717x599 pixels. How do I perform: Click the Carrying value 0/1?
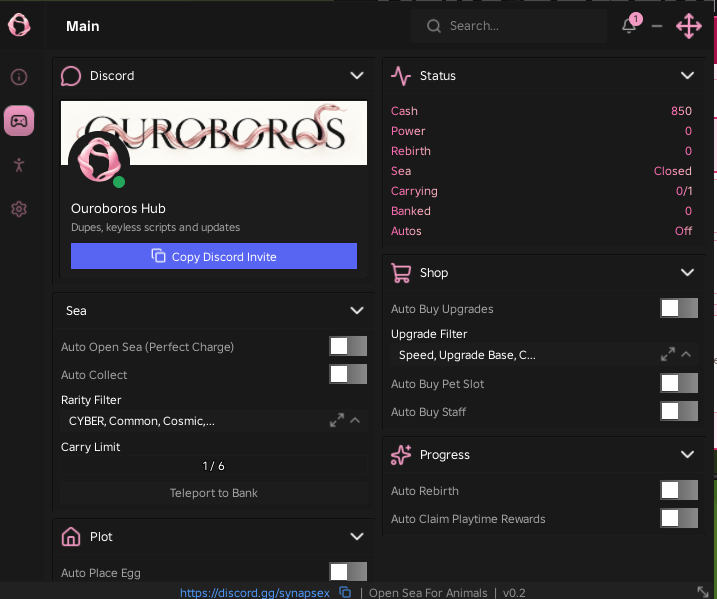coord(684,191)
